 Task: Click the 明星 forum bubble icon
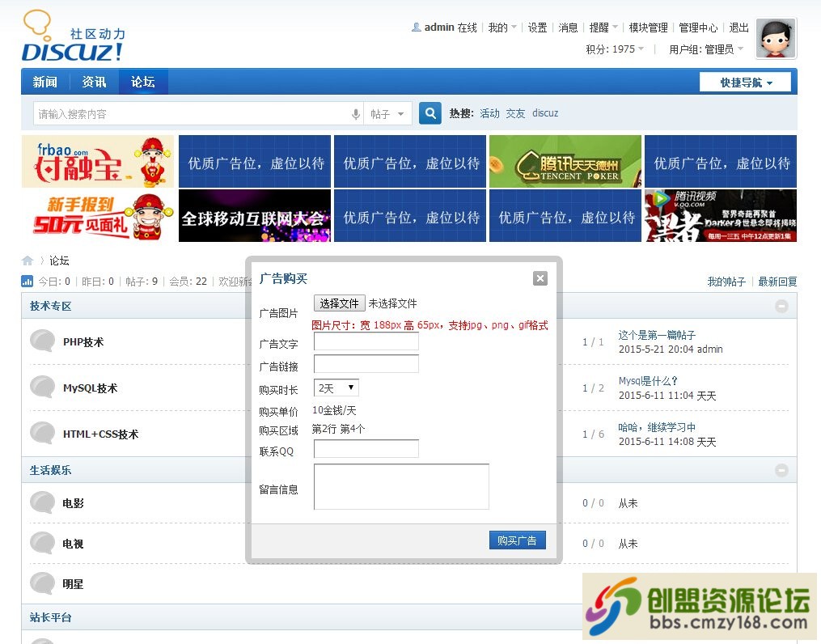click(x=42, y=583)
